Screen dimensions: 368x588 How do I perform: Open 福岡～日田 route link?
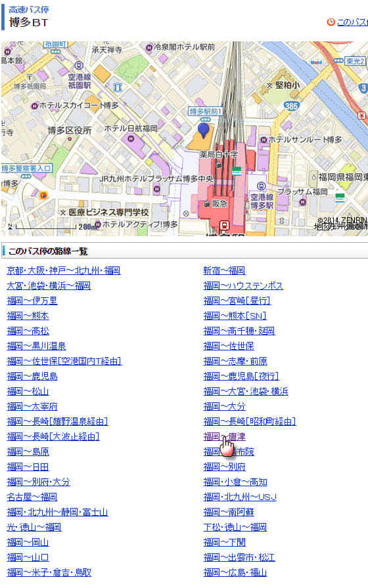[x=28, y=467]
